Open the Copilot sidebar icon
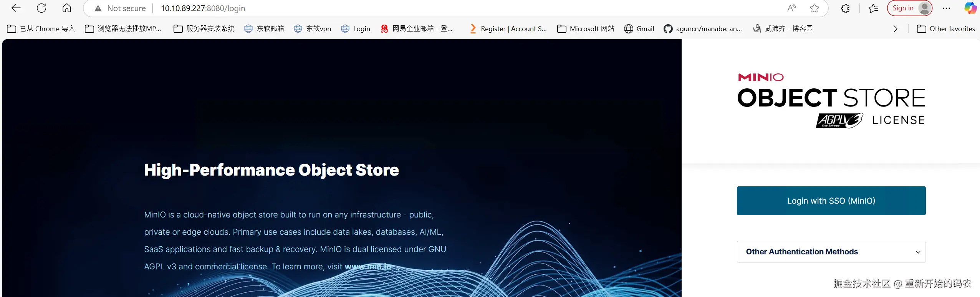 click(x=970, y=8)
